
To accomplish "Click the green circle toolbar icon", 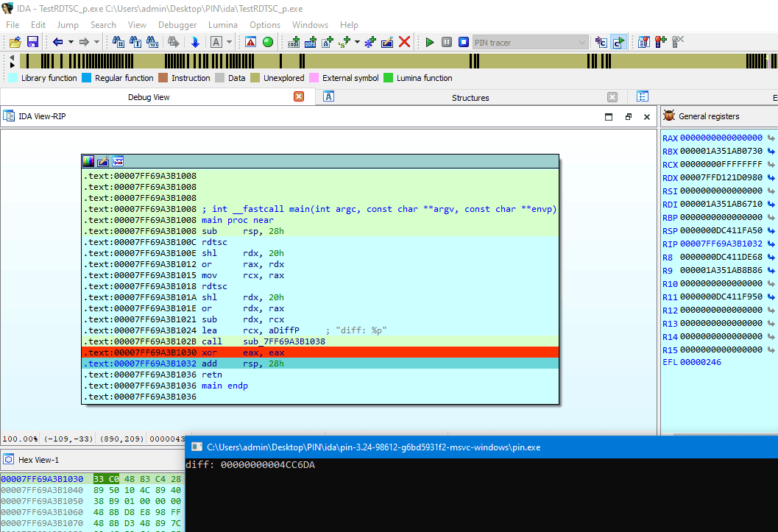I will pyautogui.click(x=268, y=42).
